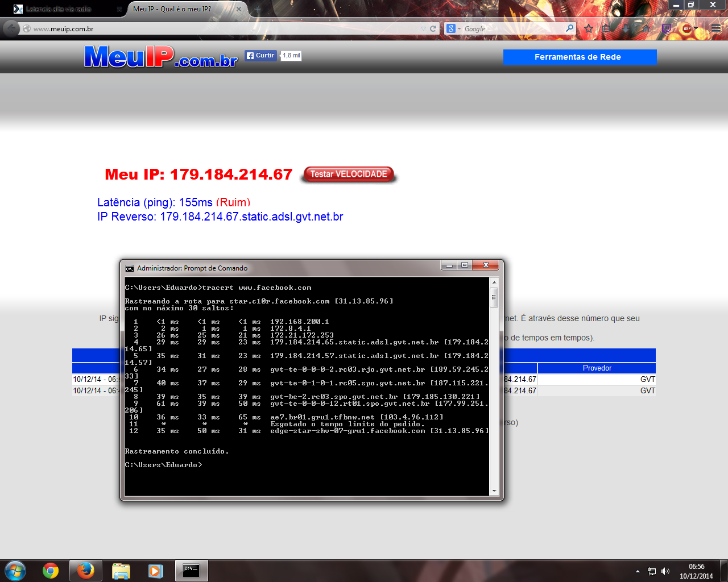Bookmark this page with the star icon
728x582 pixels.
[x=589, y=28]
